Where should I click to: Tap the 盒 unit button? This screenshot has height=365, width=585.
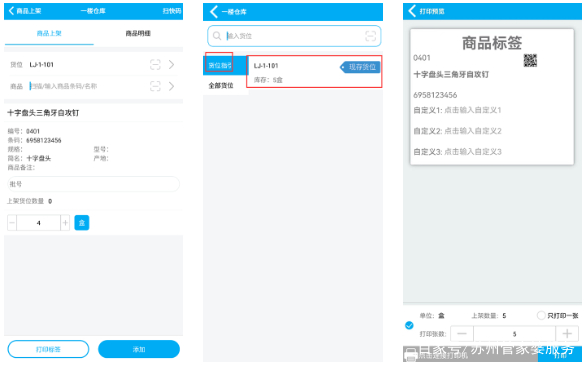[x=82, y=223]
